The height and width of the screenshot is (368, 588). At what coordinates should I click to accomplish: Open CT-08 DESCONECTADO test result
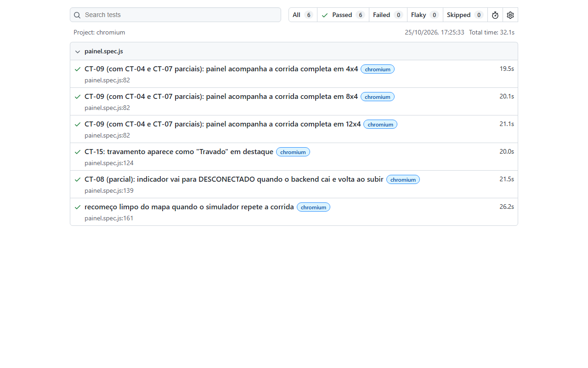pos(234,179)
